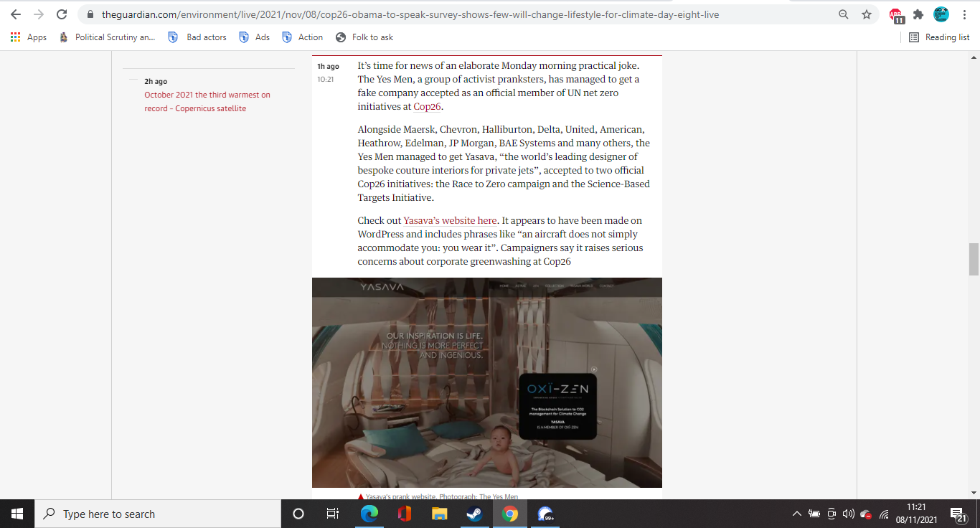Screen dimensions: 980x528
Task: Click the page scrollbar thumb
Action: click(974, 259)
